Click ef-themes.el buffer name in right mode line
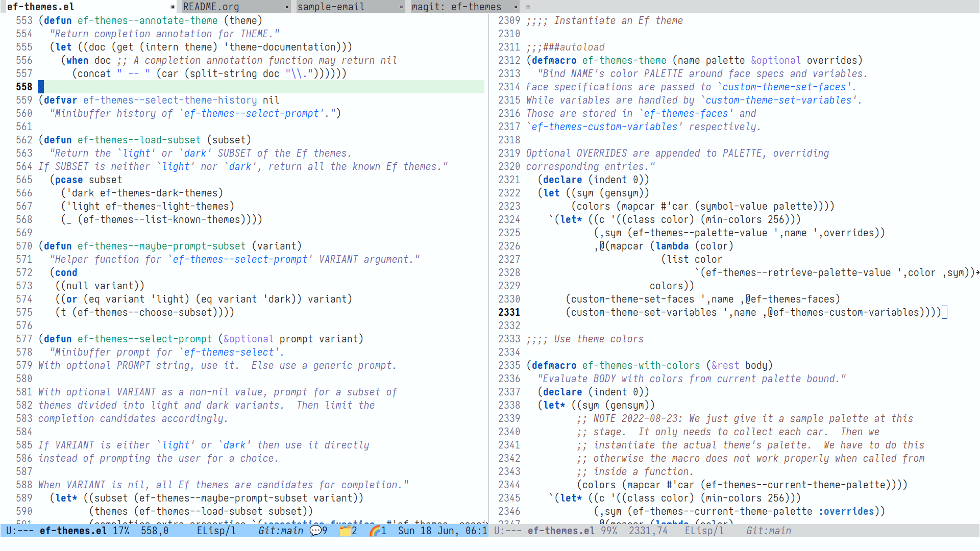Screen dimensions: 980x551 pos(561,531)
